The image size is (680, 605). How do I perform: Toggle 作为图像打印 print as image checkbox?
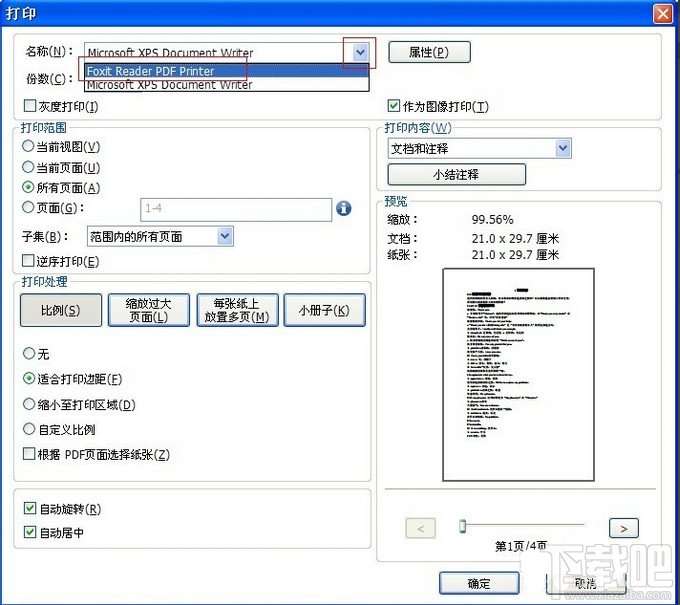click(393, 105)
